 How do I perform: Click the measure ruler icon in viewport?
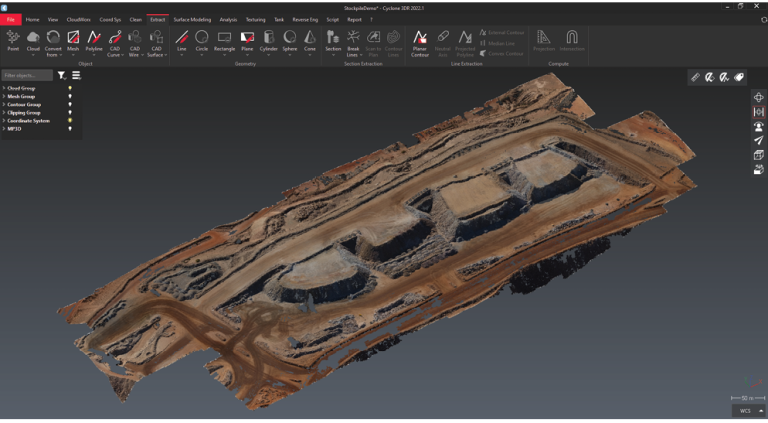point(696,77)
